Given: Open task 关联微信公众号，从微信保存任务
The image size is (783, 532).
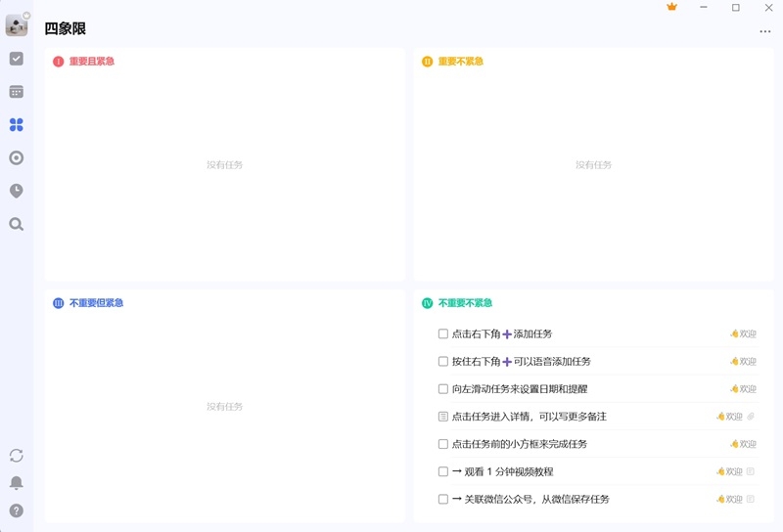Looking at the screenshot, I should point(530,499).
